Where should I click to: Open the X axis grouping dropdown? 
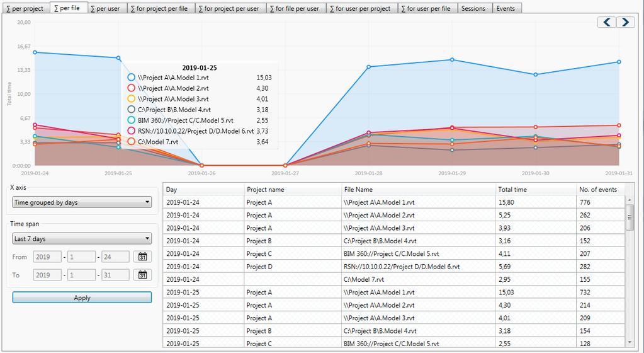pos(82,202)
